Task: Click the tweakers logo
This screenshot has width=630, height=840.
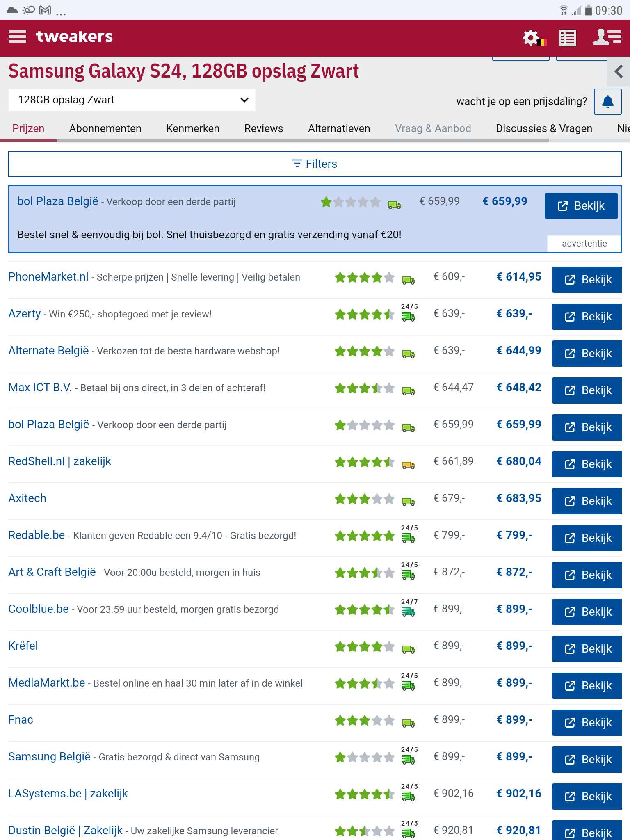Action: (74, 37)
